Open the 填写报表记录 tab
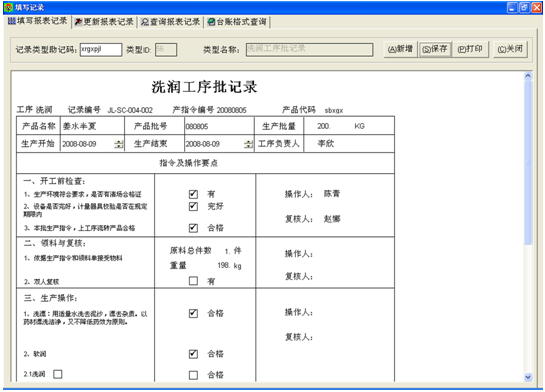The width and height of the screenshot is (545, 392). pyautogui.click(x=38, y=21)
